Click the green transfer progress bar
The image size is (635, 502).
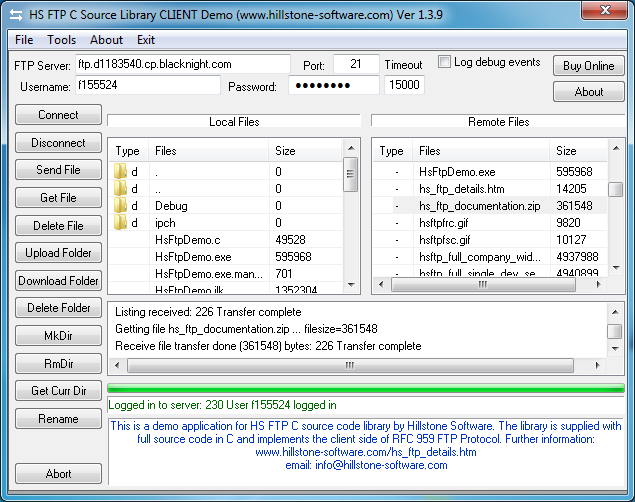(x=366, y=389)
